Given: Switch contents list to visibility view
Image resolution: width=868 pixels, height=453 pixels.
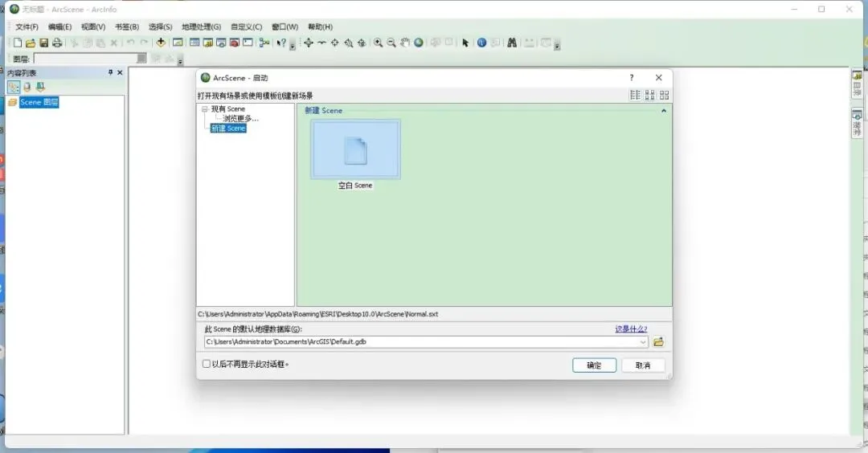Looking at the screenshot, I should 40,87.
